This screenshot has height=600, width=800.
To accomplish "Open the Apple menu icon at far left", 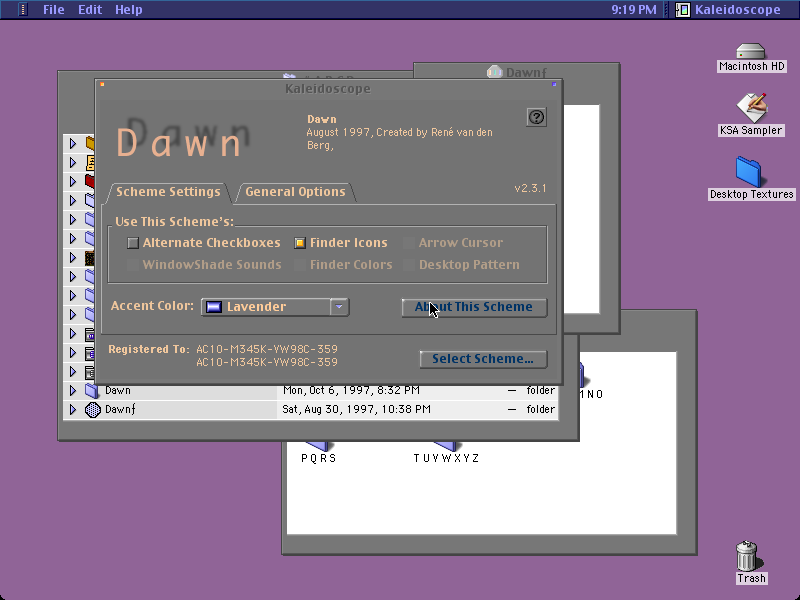I will 22,9.
